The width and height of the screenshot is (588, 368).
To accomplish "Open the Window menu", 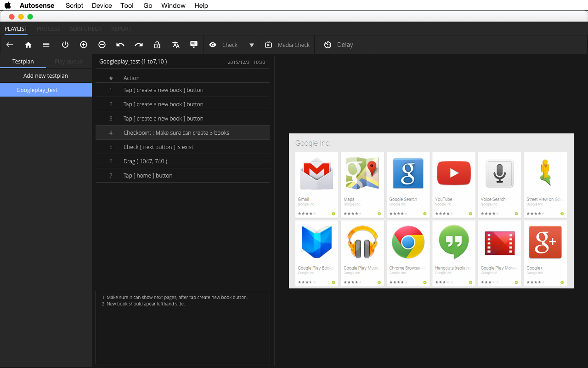I will (x=174, y=6).
